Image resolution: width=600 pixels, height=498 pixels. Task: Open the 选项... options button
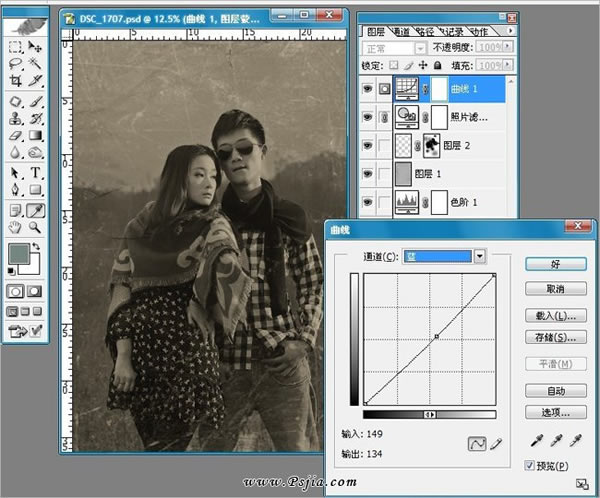click(556, 412)
